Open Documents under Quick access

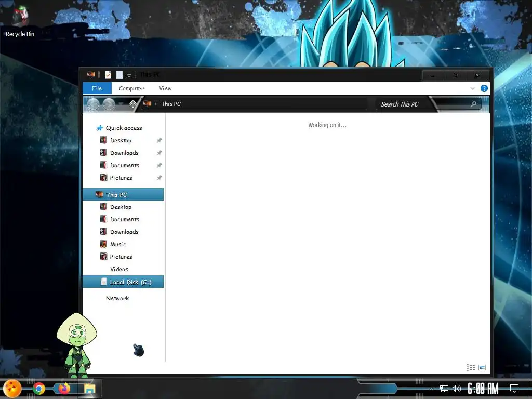[125, 165]
